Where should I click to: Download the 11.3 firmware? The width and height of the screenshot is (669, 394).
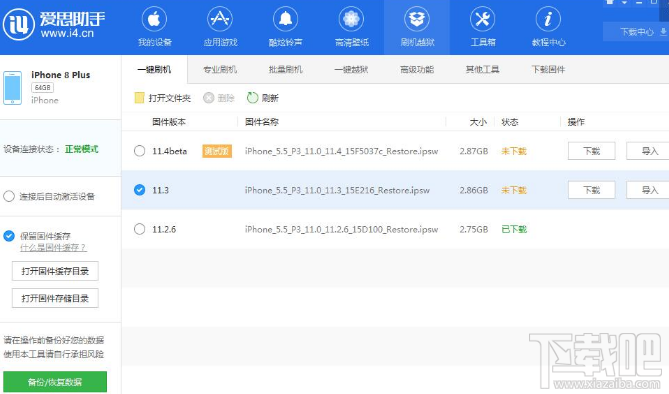tap(591, 190)
